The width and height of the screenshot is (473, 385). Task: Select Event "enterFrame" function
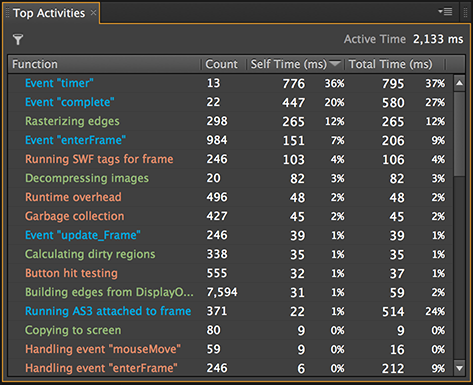75,140
